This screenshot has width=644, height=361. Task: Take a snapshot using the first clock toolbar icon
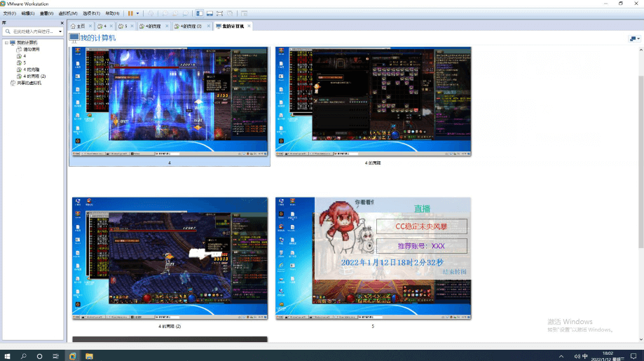pos(165,13)
